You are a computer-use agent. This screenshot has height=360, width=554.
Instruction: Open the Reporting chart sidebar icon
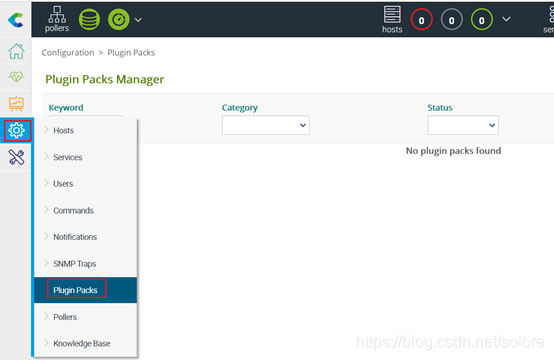click(x=16, y=104)
